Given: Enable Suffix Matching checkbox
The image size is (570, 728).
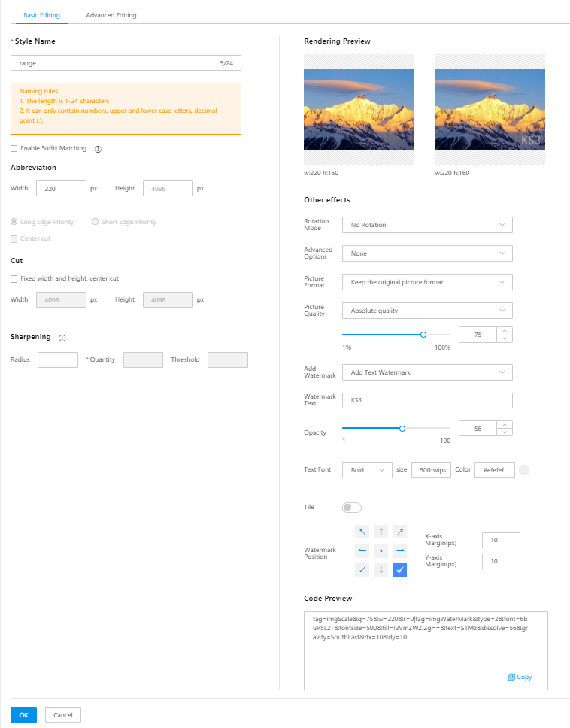Looking at the screenshot, I should (14, 149).
